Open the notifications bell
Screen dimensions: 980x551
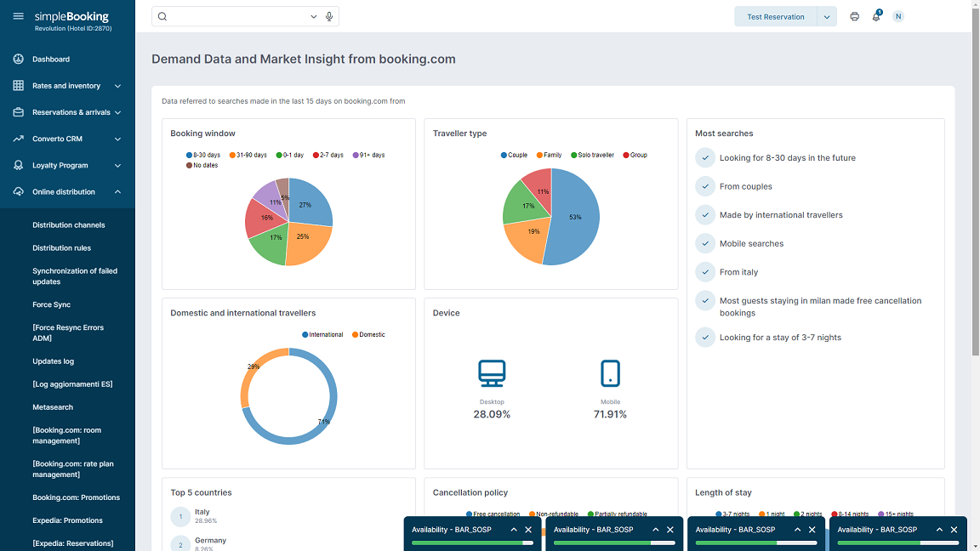point(876,16)
